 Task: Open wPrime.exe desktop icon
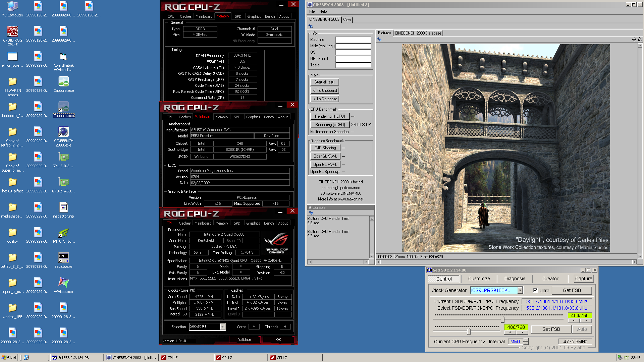(x=63, y=285)
